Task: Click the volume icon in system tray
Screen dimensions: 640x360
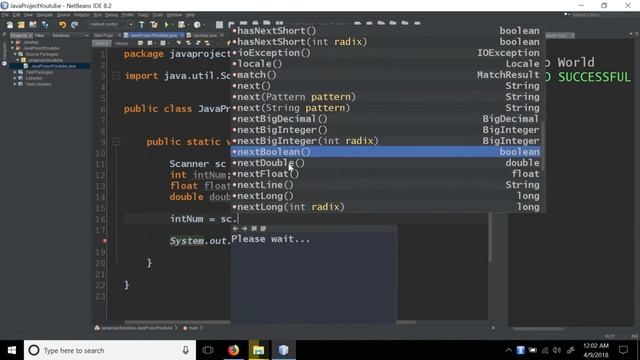Action: click(x=557, y=350)
